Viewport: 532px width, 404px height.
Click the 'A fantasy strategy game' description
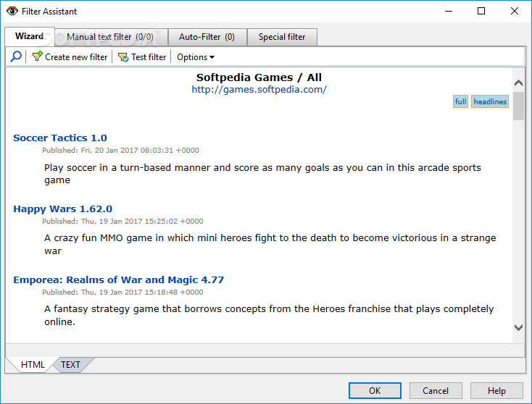[269, 315]
